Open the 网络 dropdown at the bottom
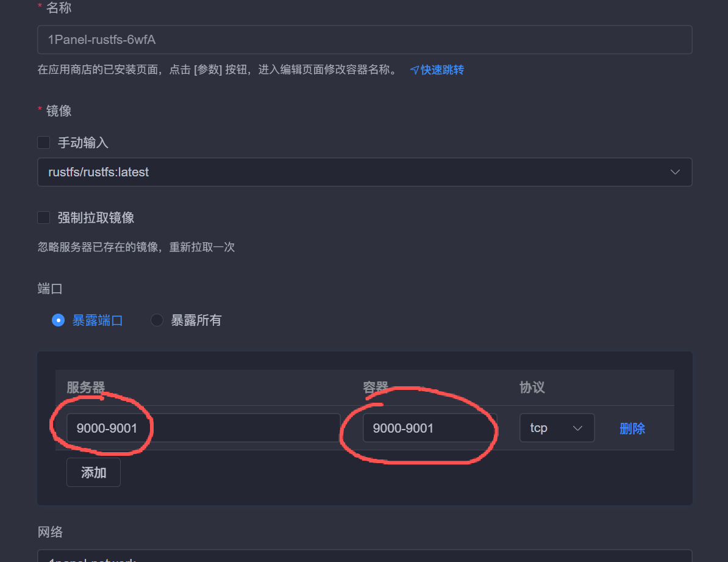The image size is (728, 562). [x=364, y=558]
